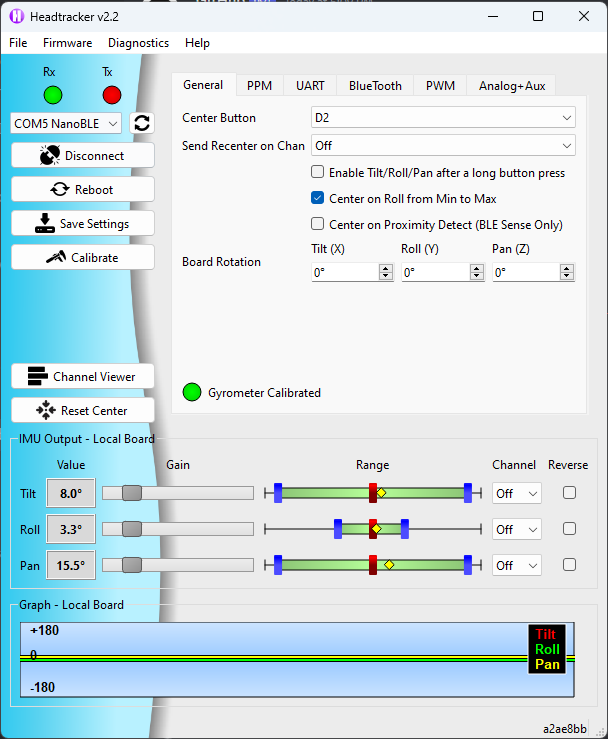Click the Tilt (X) board rotation field
The image size is (608, 739).
(344, 272)
